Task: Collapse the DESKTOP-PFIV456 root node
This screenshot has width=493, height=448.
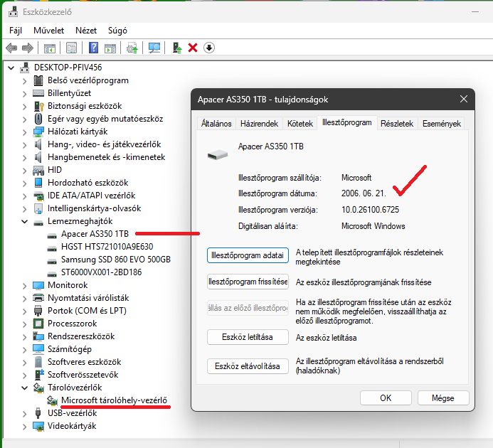Action: 11,68
